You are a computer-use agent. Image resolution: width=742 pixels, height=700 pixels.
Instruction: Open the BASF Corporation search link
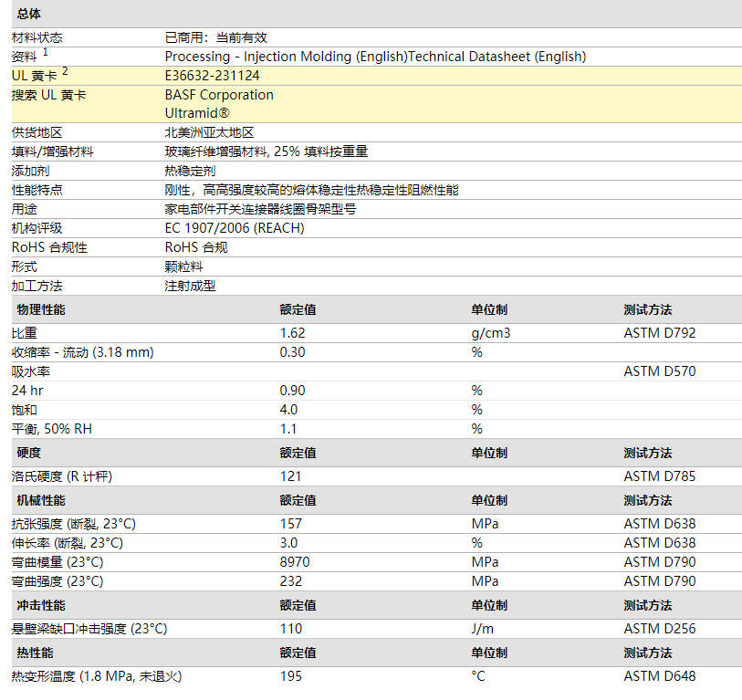[219, 95]
